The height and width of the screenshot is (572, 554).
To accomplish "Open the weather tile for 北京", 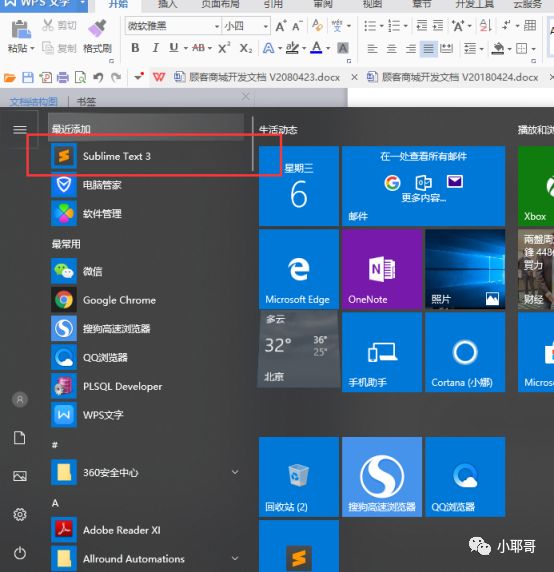I will point(299,349).
